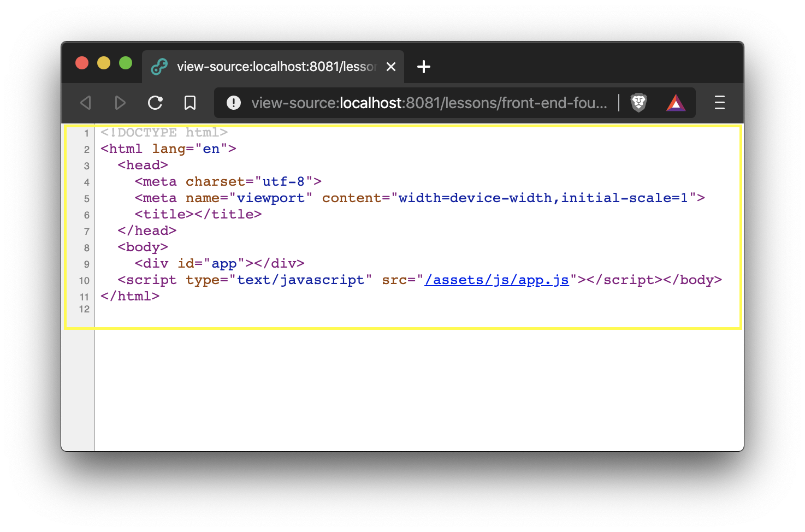Click the forward navigation arrow
805x532 pixels.
120,103
